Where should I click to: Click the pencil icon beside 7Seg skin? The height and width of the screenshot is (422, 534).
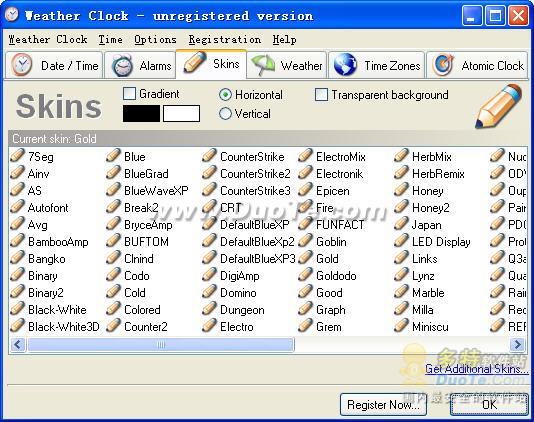tap(17, 156)
